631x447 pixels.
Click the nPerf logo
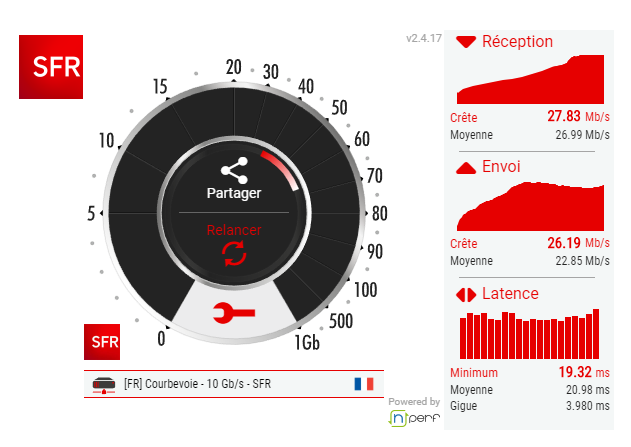click(x=414, y=418)
